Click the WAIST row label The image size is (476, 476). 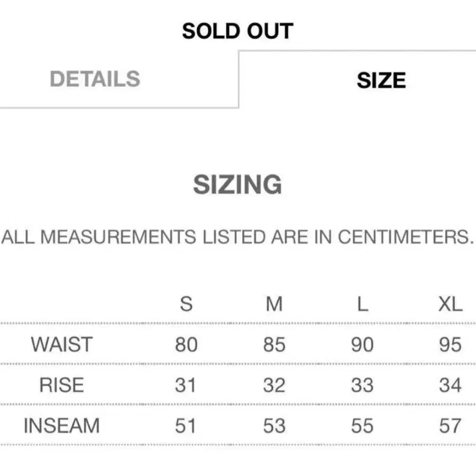(x=62, y=344)
